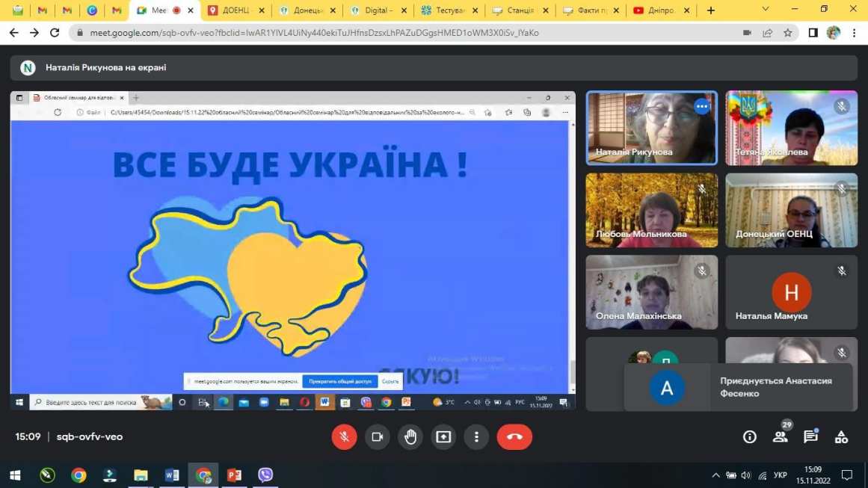Open chat with everyone panel
The image size is (868, 488).
[x=811, y=436]
